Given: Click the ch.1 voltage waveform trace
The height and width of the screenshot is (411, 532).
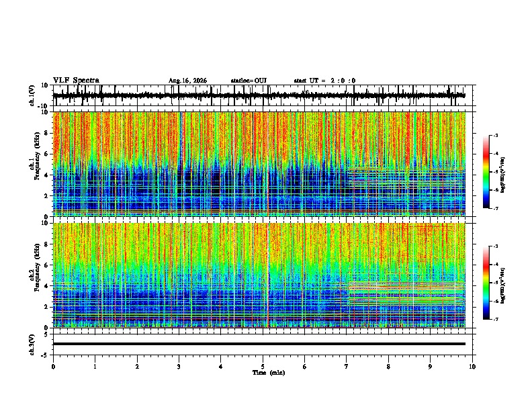Looking at the screenshot, I should click(259, 95).
